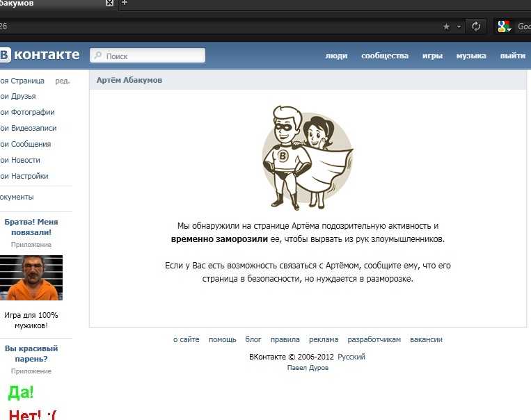
Task: Open the сообщества menu item
Action: pos(385,56)
